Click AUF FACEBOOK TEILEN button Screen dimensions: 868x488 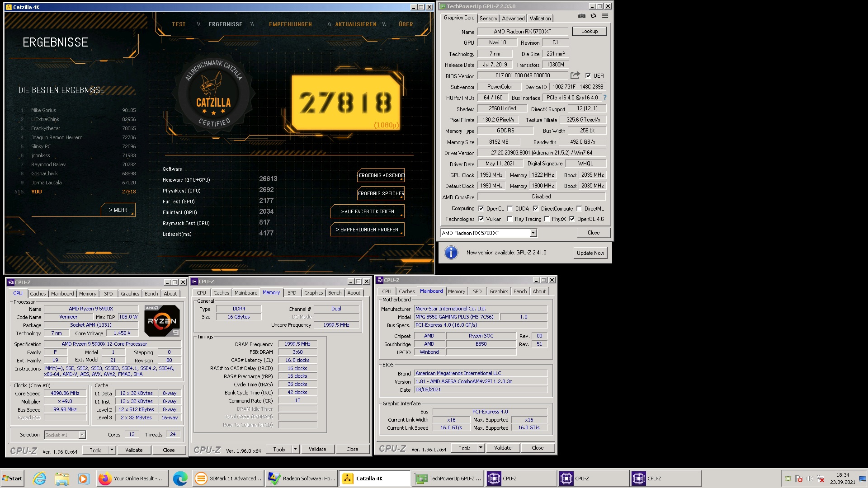click(x=367, y=211)
